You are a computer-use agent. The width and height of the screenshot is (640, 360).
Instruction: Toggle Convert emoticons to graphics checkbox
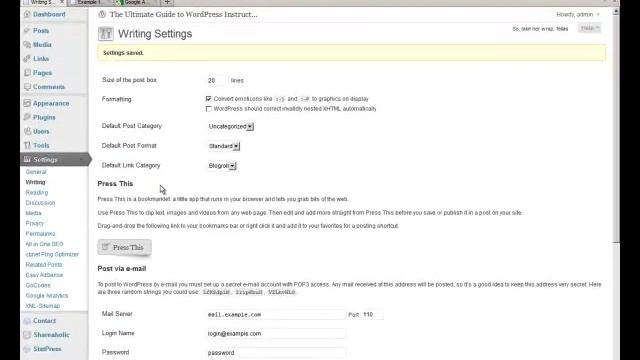pos(209,99)
